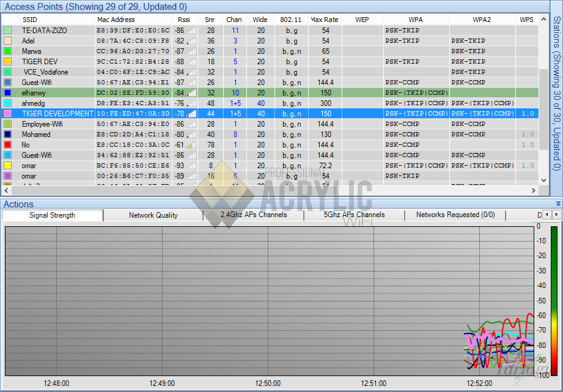Click channel 1+5 in ahmedg row
563x392 pixels.
235,103
